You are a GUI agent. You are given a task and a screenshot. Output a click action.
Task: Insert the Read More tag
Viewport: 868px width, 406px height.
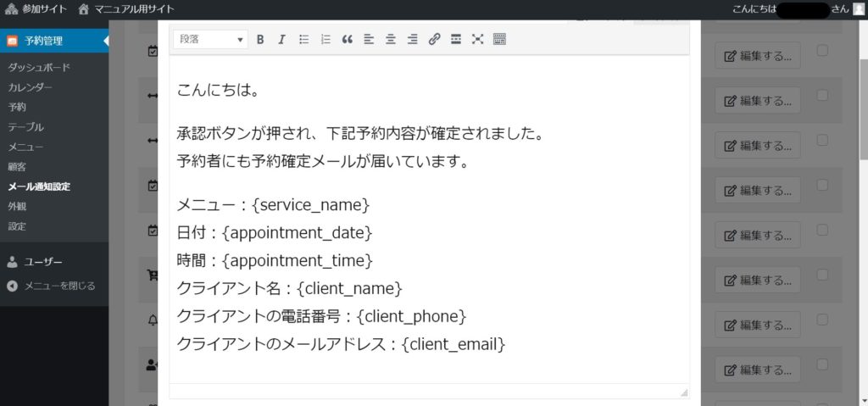click(x=456, y=39)
